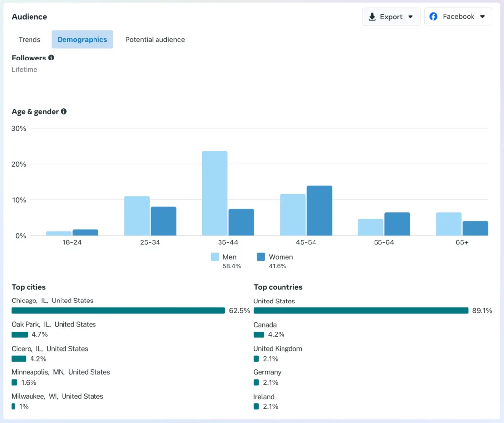This screenshot has height=423, width=504.
Task: Click the "Top cities" heading
Action: (29, 287)
